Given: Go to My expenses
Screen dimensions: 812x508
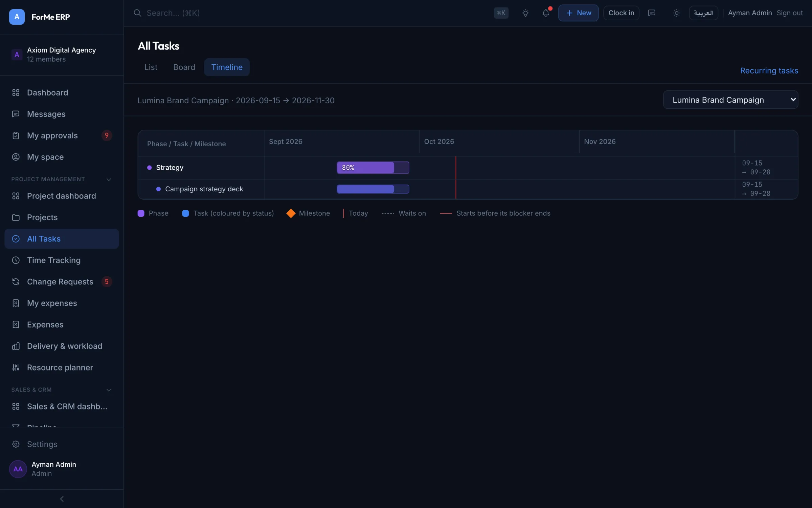Looking at the screenshot, I should (62, 303).
